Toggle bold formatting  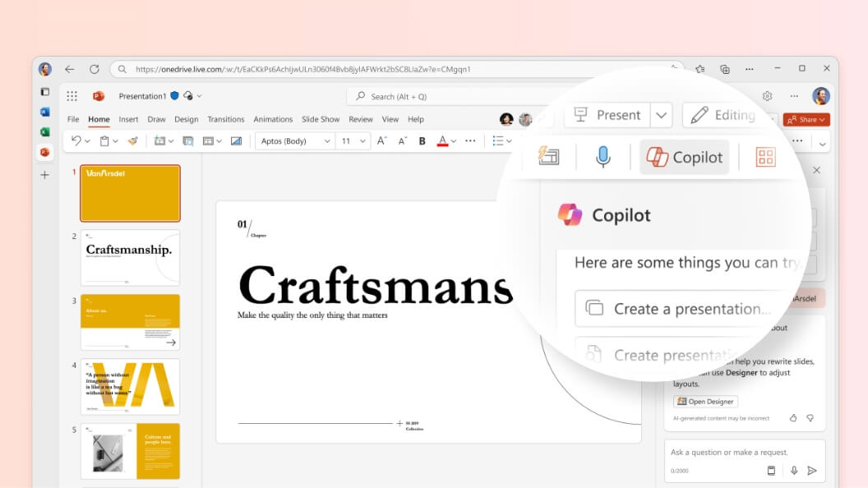point(422,141)
